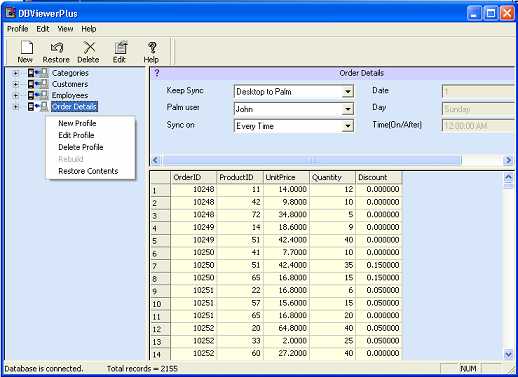Open the Help menu in menu bar
This screenshot has width=518, height=377.
(x=89, y=29)
